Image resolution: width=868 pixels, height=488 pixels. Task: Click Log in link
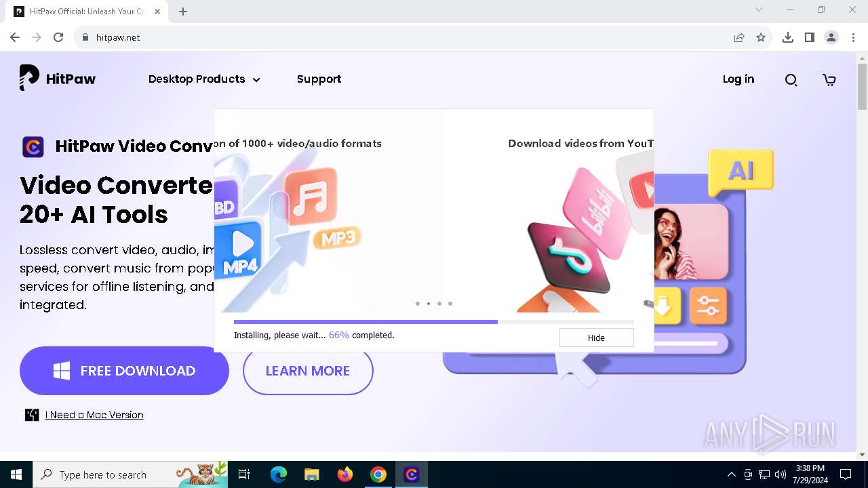click(738, 79)
